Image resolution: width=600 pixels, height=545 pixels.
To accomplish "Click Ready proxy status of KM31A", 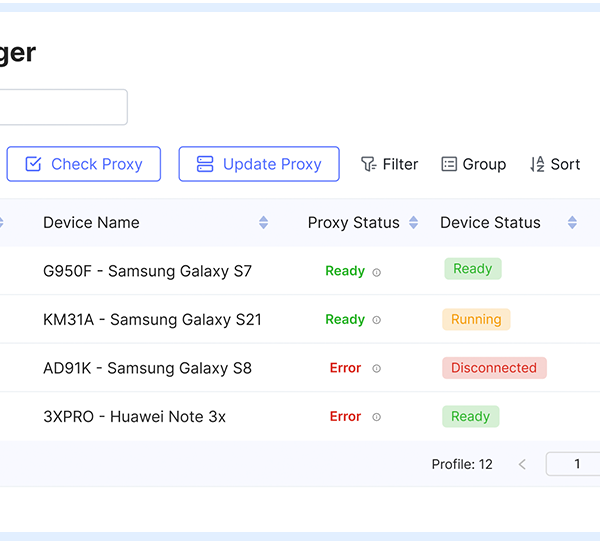I will (345, 319).
